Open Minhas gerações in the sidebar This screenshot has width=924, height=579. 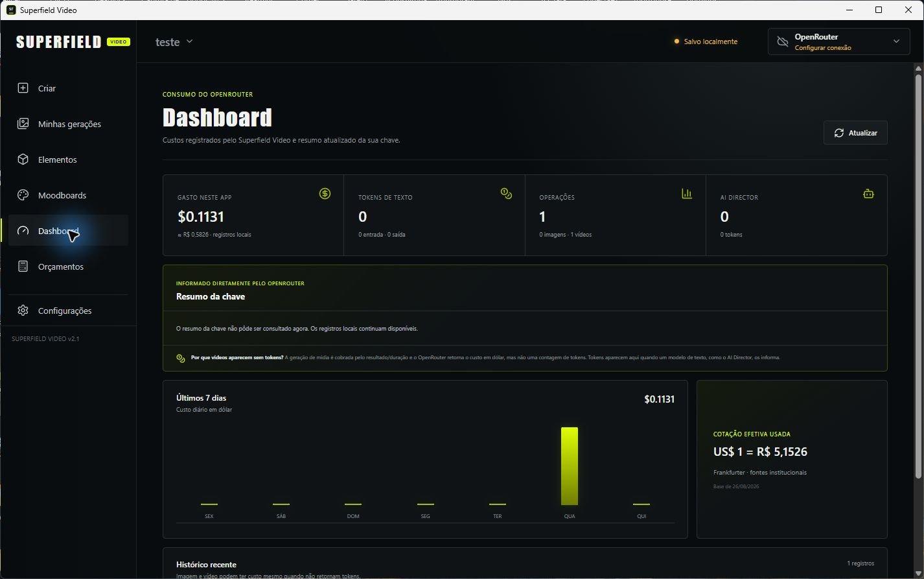tap(68, 123)
